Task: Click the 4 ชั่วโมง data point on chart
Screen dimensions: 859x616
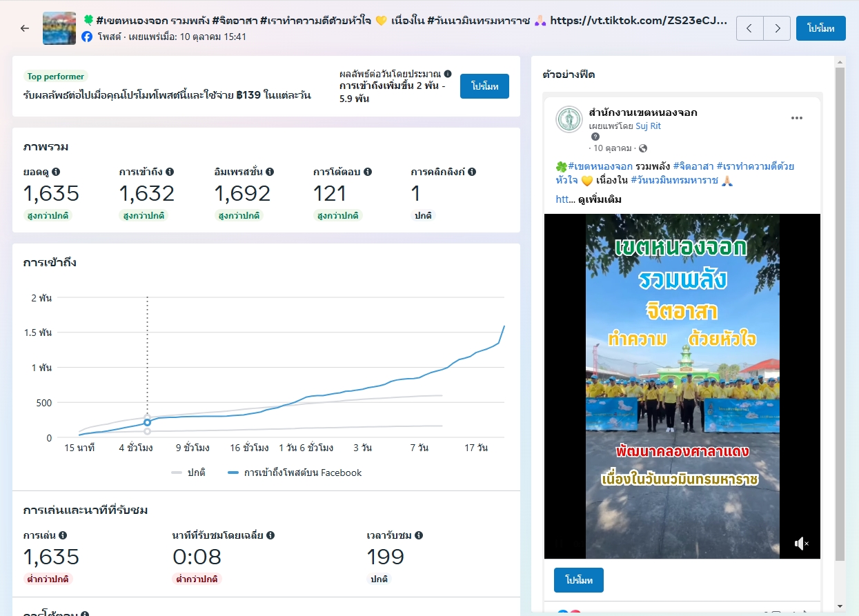Action: [x=147, y=422]
